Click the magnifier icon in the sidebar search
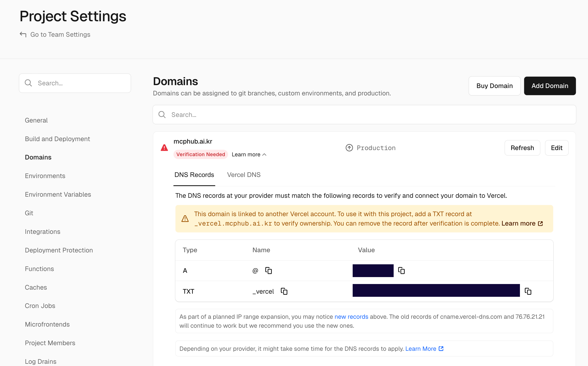 (28, 83)
